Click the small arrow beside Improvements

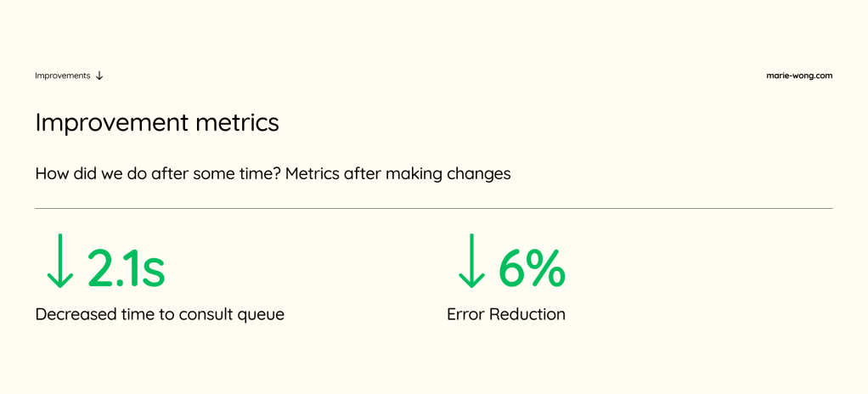(99, 76)
